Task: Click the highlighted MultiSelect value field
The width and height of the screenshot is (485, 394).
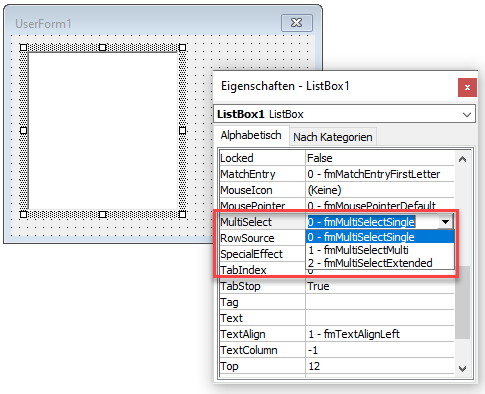Action: pos(361,222)
